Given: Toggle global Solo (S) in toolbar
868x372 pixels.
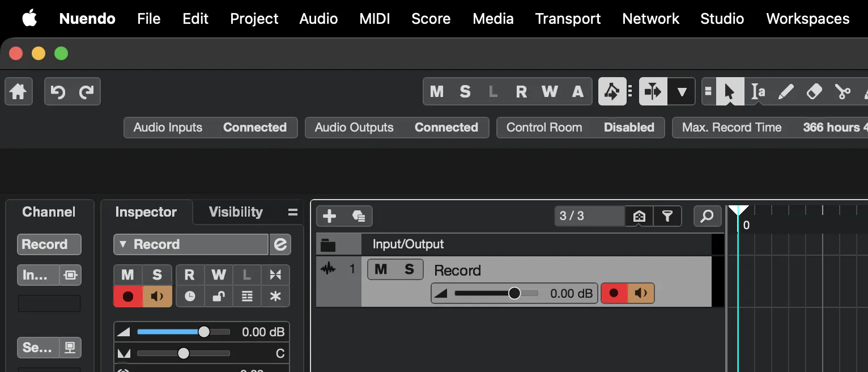Looking at the screenshot, I should 465,91.
